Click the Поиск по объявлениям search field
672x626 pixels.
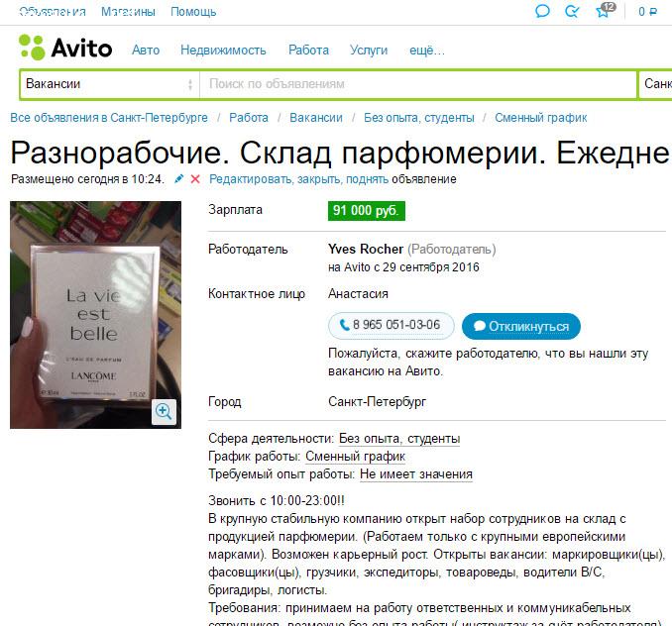(418, 84)
